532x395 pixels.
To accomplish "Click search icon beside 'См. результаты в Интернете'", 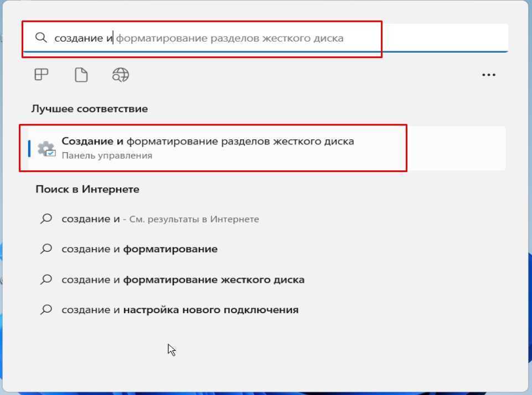I will point(47,219).
